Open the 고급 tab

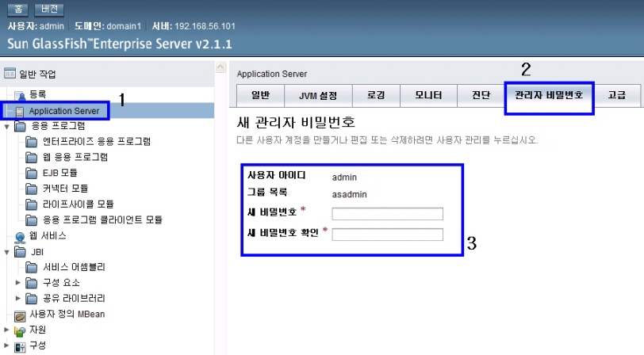(x=617, y=95)
